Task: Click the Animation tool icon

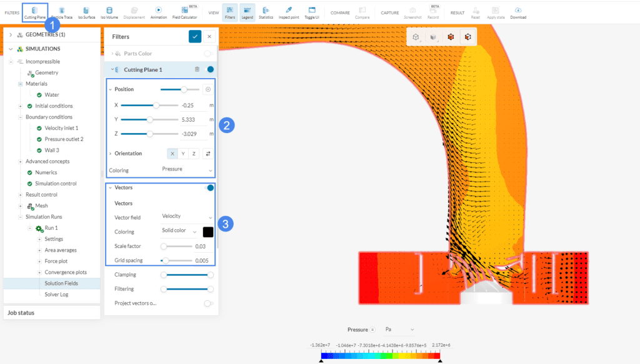Action: (159, 9)
